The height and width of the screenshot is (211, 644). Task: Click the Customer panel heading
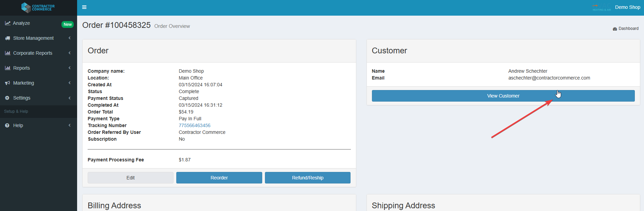389,51
